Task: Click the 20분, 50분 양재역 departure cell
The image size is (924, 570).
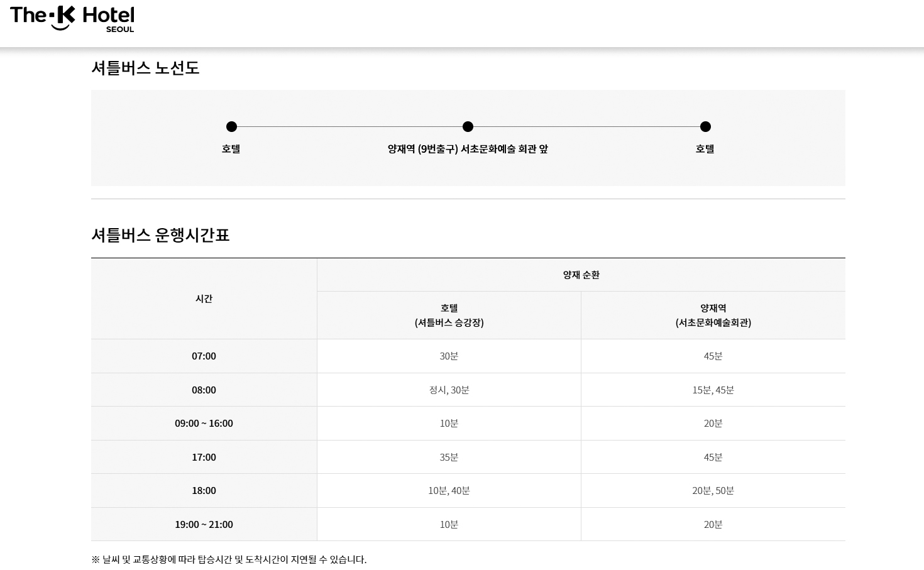Action: coord(713,491)
